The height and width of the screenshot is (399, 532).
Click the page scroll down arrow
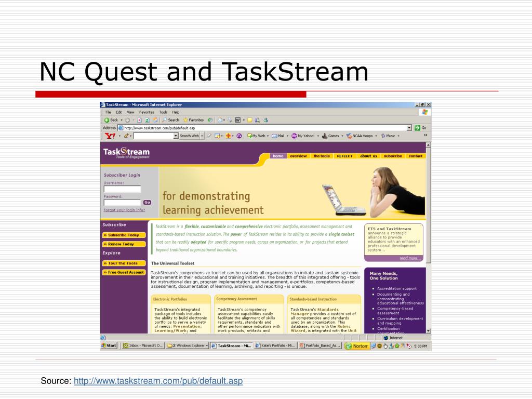pyautogui.click(x=429, y=331)
